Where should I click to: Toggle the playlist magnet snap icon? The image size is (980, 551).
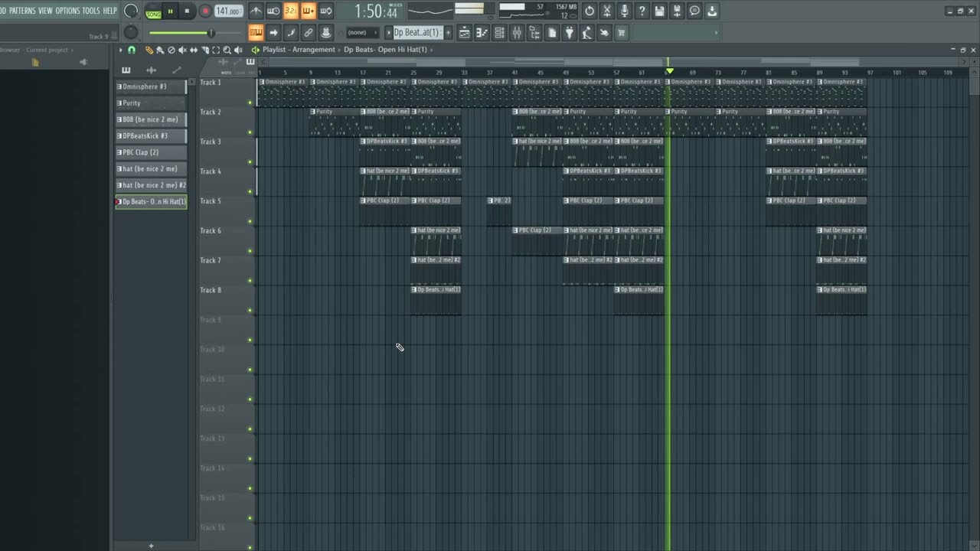click(132, 50)
